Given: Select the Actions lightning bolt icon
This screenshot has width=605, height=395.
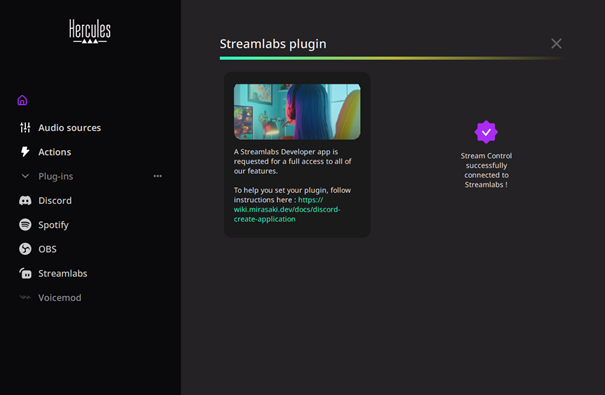Looking at the screenshot, I should (x=25, y=152).
